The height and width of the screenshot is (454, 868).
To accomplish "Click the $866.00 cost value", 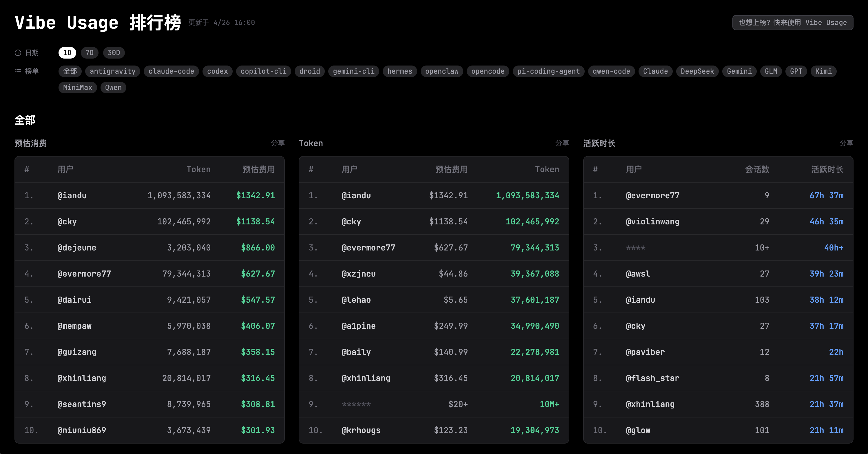I will 258,248.
